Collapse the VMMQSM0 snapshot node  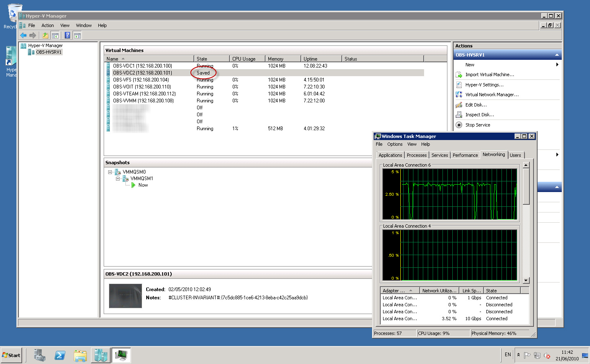point(110,172)
